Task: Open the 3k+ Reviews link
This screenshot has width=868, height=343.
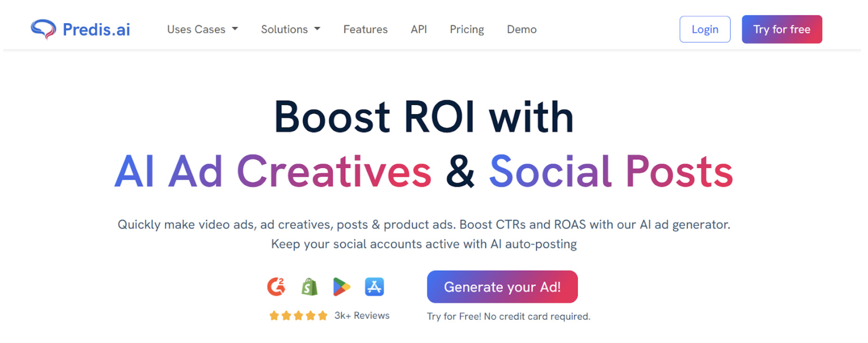Action: coord(362,315)
